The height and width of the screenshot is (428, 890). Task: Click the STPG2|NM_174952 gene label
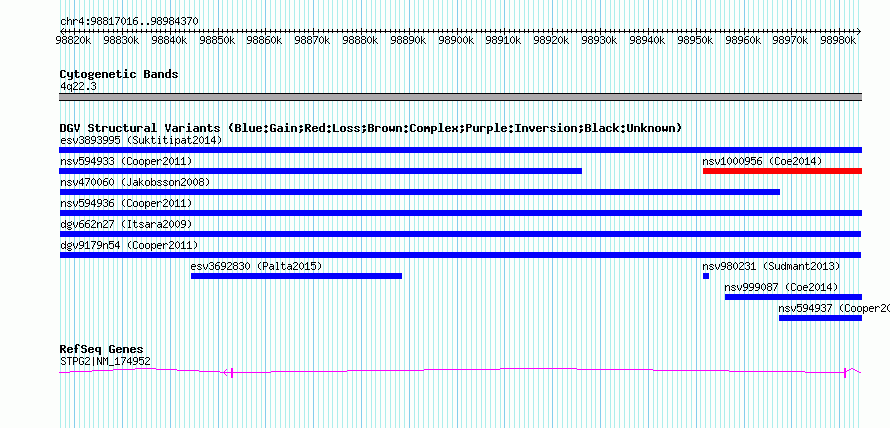pos(105,361)
